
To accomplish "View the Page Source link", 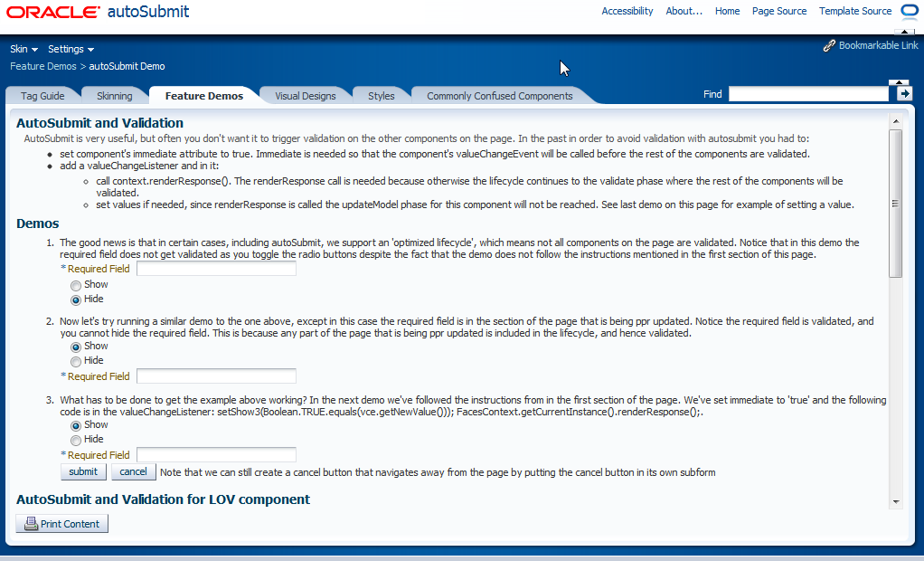I will pos(779,11).
